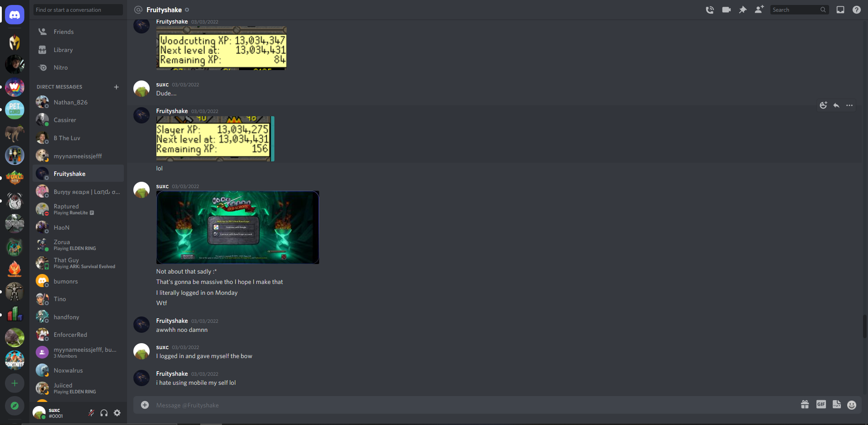The width and height of the screenshot is (868, 425).
Task: Click the message attachment plus button
Action: [x=145, y=405]
